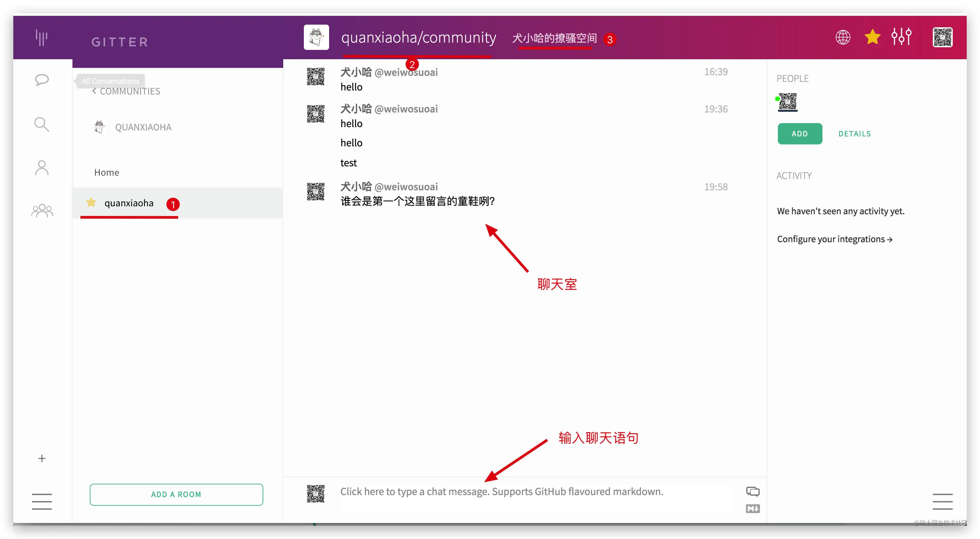Viewport: 980px width, 539px height.
Task: Toggle the Markdown help icon
Action: [753, 508]
